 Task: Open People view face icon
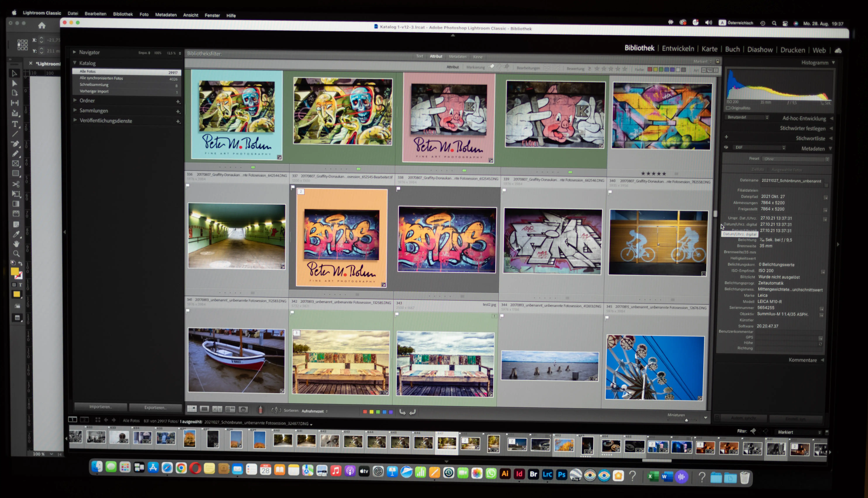point(243,409)
